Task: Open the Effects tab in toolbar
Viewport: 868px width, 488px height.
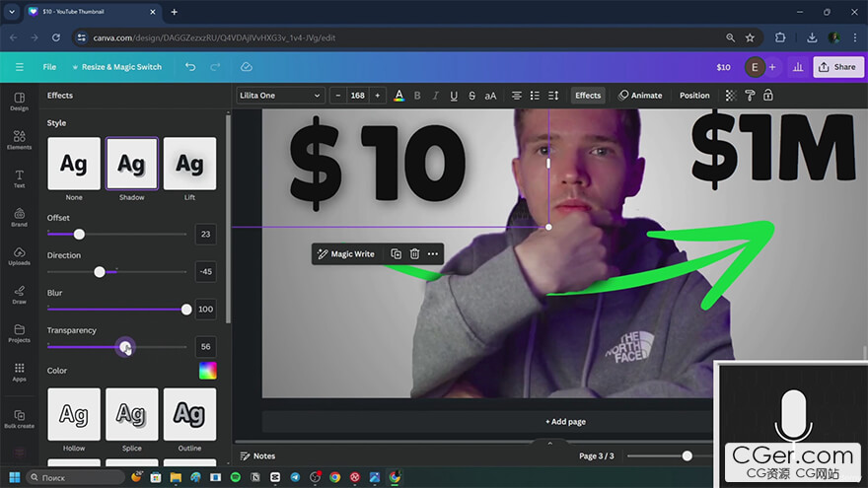Action: [588, 96]
